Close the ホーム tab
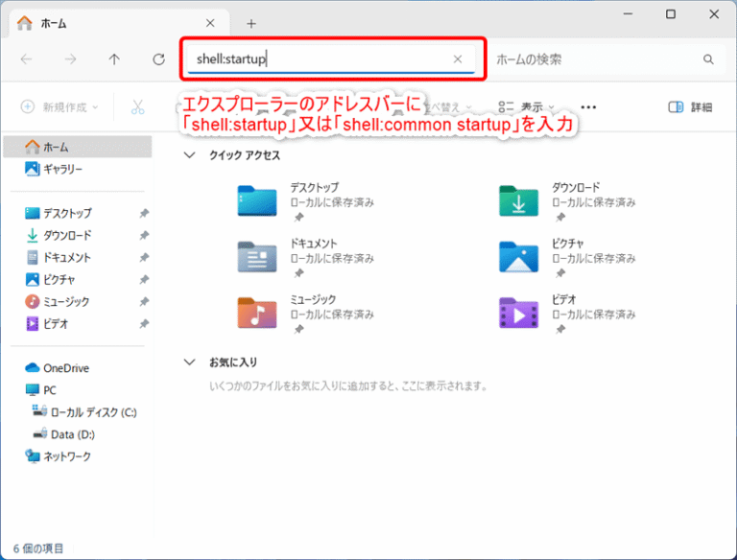This screenshot has height=560, width=737. coord(210,23)
